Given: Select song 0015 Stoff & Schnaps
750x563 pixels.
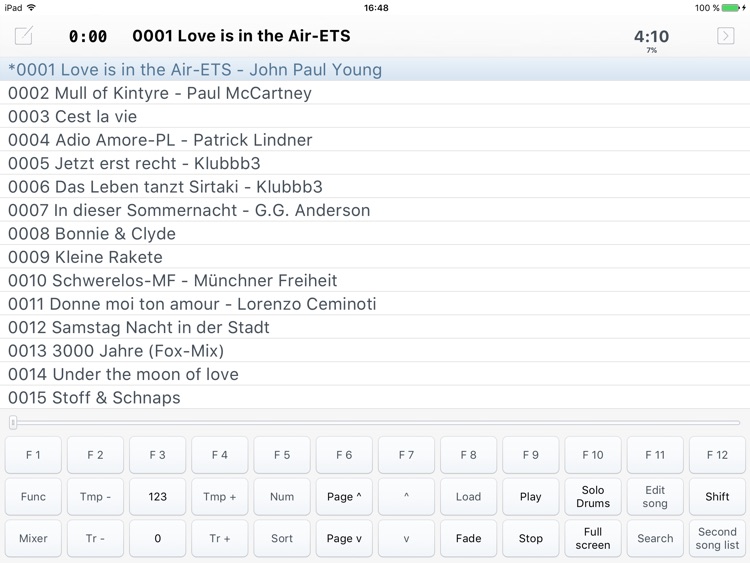Looking at the screenshot, I should [x=375, y=397].
